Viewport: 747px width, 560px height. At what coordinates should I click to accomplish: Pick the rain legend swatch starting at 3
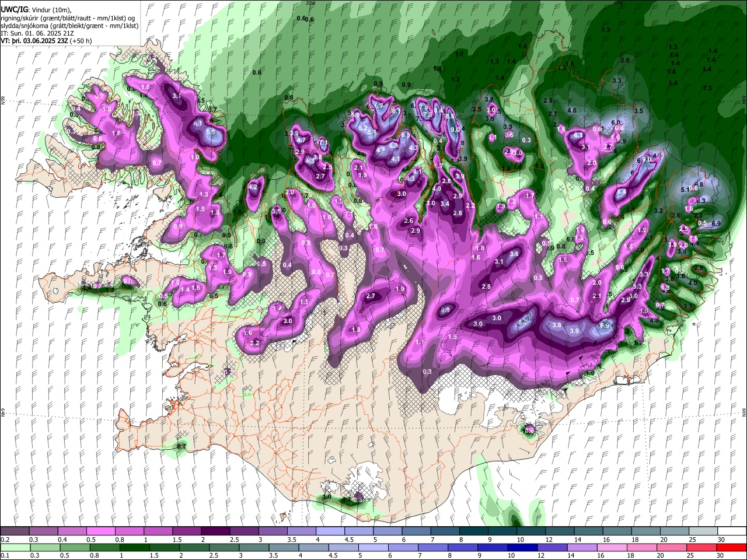click(x=253, y=547)
